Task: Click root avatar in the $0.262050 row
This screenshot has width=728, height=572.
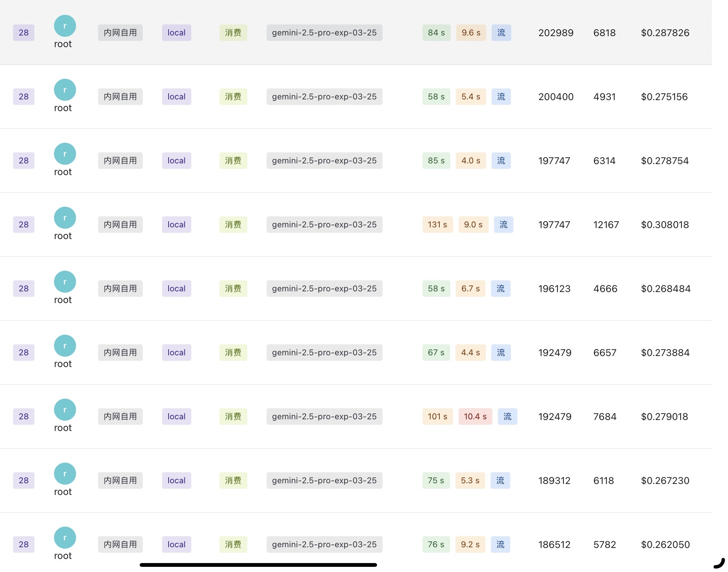Action: 65,538
